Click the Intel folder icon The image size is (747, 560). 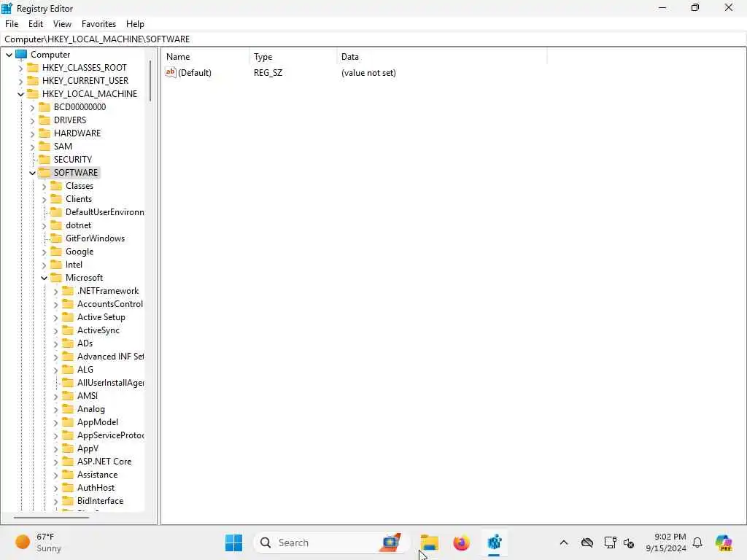tap(56, 264)
